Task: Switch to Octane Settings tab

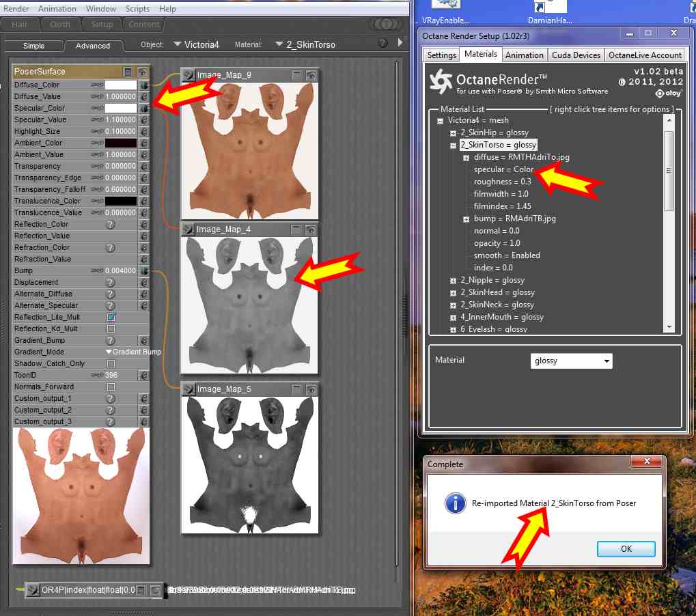Action: 441,55
